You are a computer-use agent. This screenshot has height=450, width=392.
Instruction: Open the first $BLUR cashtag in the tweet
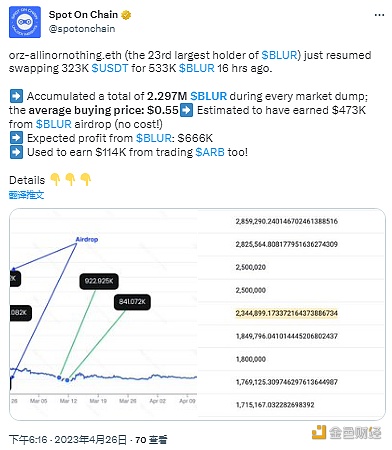point(279,55)
